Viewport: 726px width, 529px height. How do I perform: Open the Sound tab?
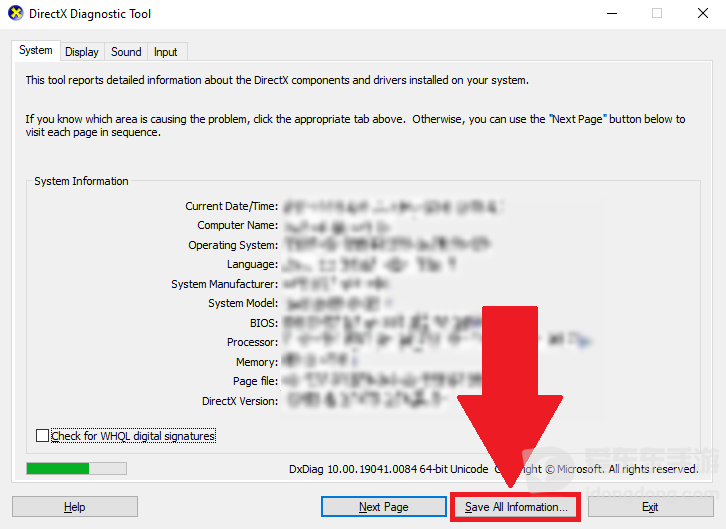(x=126, y=52)
